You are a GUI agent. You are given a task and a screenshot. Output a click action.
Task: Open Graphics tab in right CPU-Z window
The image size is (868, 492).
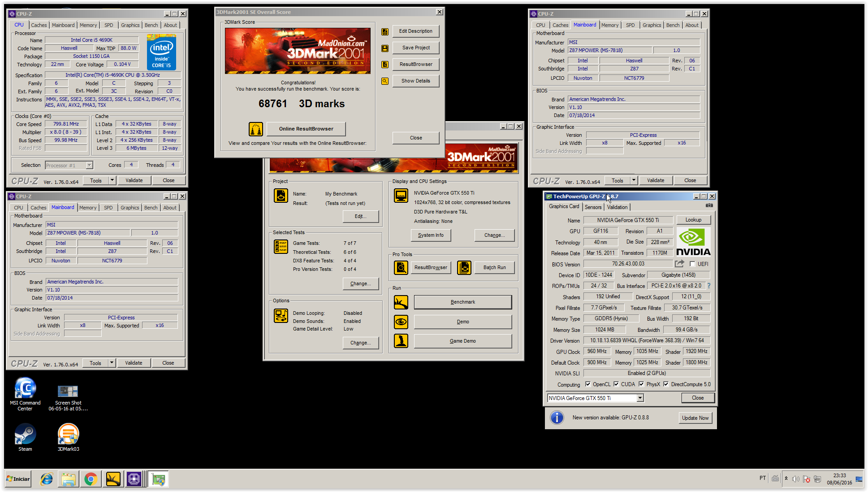(652, 26)
